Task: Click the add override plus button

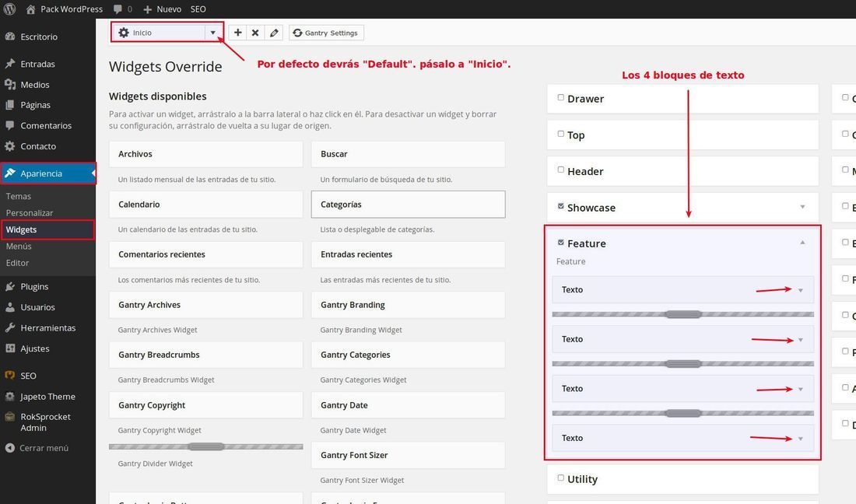Action: click(237, 33)
